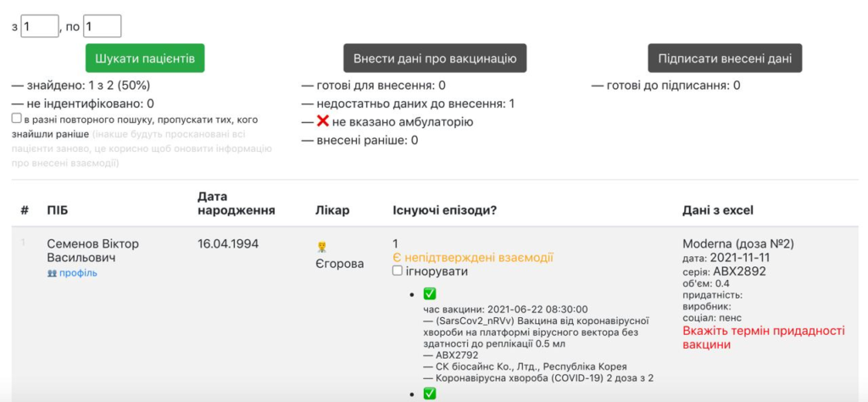Open the профіль link for Семенов
The height and width of the screenshot is (402, 868).
(78, 273)
